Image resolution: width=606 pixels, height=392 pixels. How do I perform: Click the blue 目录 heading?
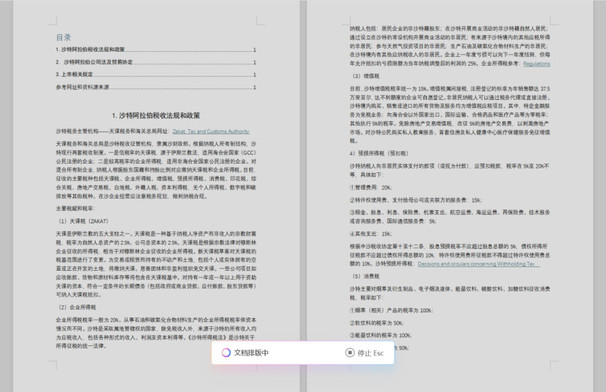[x=64, y=37]
